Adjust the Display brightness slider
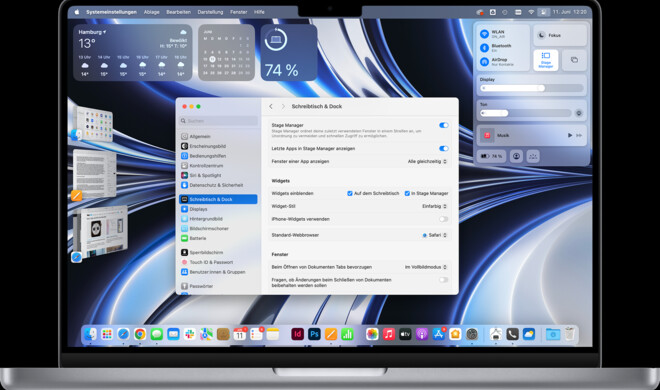 pyautogui.click(x=532, y=88)
